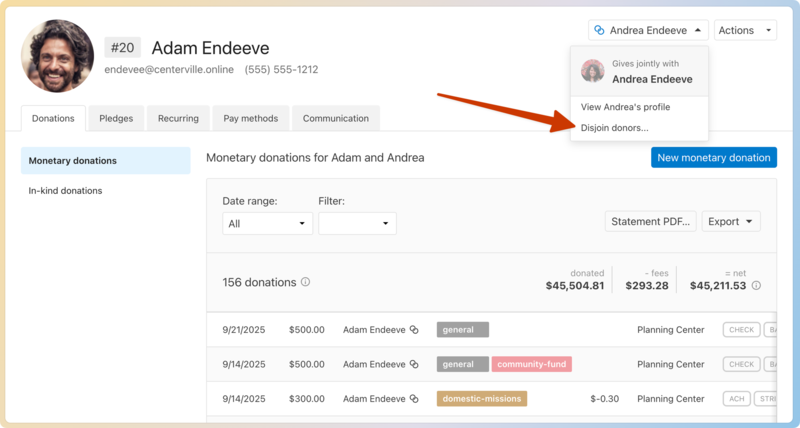Image resolution: width=800 pixels, height=428 pixels.
Task: Click View Andrea's profile link
Action: (625, 107)
